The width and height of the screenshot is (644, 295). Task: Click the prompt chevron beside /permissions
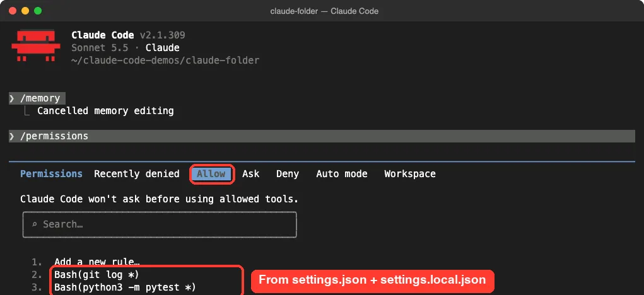12,136
